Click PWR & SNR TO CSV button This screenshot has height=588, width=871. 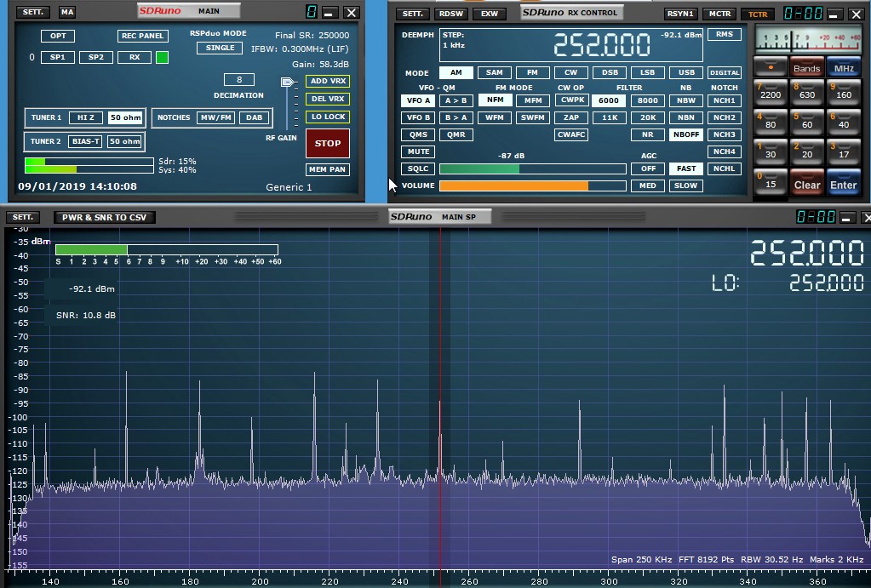(x=105, y=217)
